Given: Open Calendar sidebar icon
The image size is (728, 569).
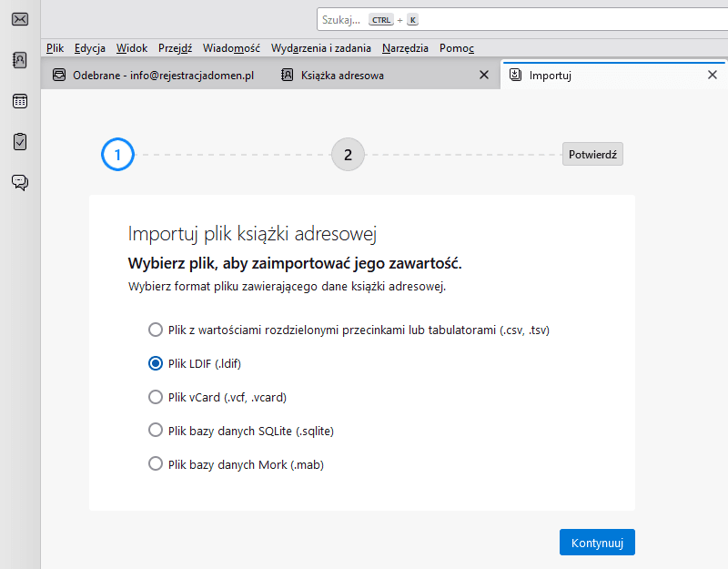Looking at the screenshot, I should click(x=19, y=101).
